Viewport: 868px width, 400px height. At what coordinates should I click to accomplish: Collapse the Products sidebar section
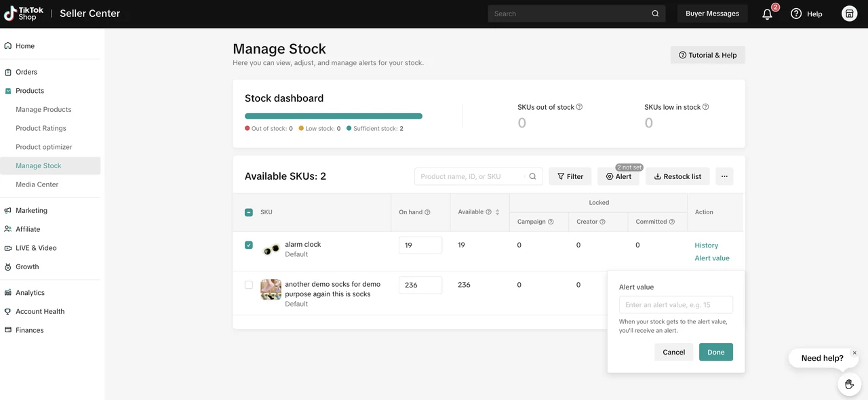pos(30,91)
